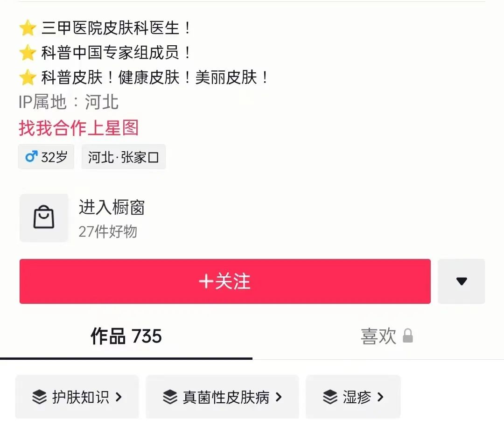Expand options with the black triangle button

tap(461, 281)
